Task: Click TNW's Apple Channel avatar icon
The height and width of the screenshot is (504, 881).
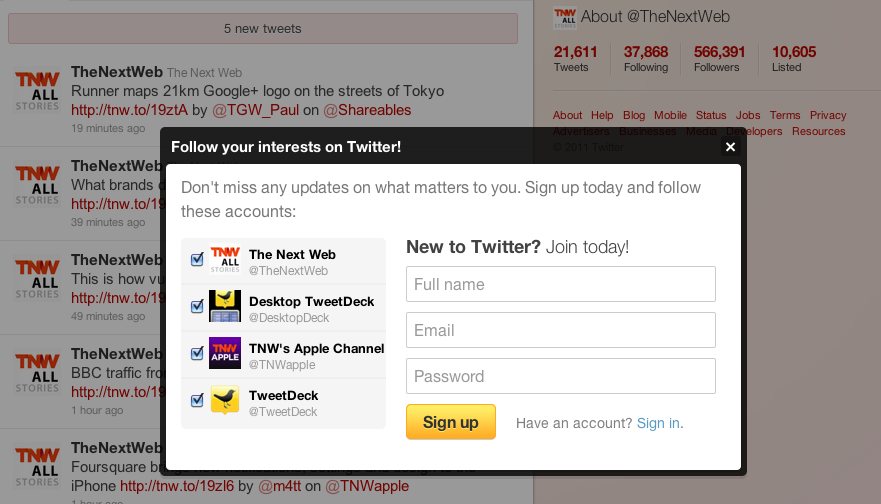Action: click(225, 354)
